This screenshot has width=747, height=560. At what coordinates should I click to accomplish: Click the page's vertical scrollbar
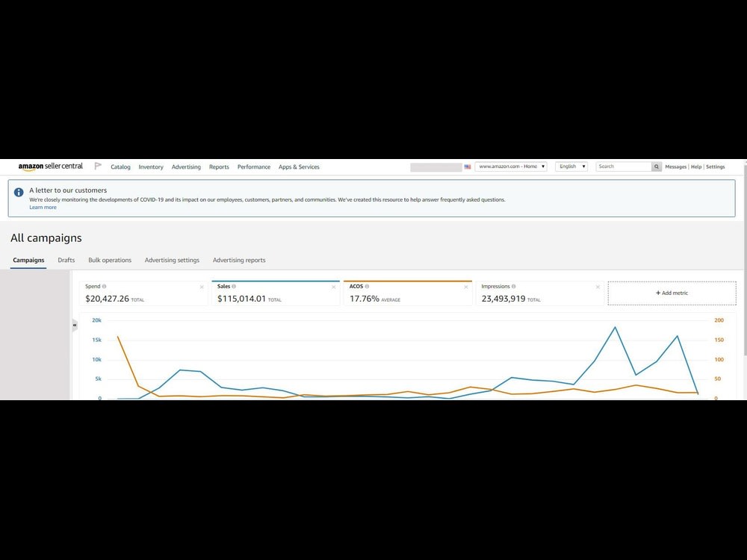pos(744,260)
